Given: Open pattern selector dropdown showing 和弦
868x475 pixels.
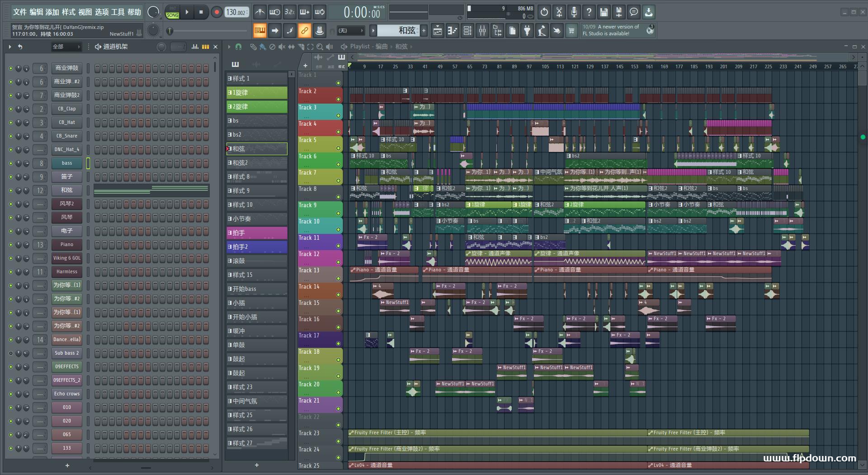Looking at the screenshot, I should click(398, 30).
